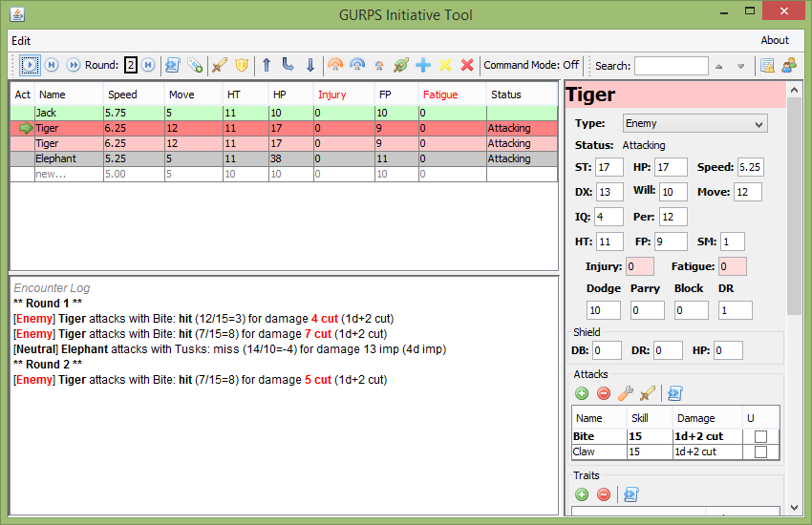The image size is (812, 525).
Task: Click the blue curved arrow icon
Action: [x=288, y=65]
